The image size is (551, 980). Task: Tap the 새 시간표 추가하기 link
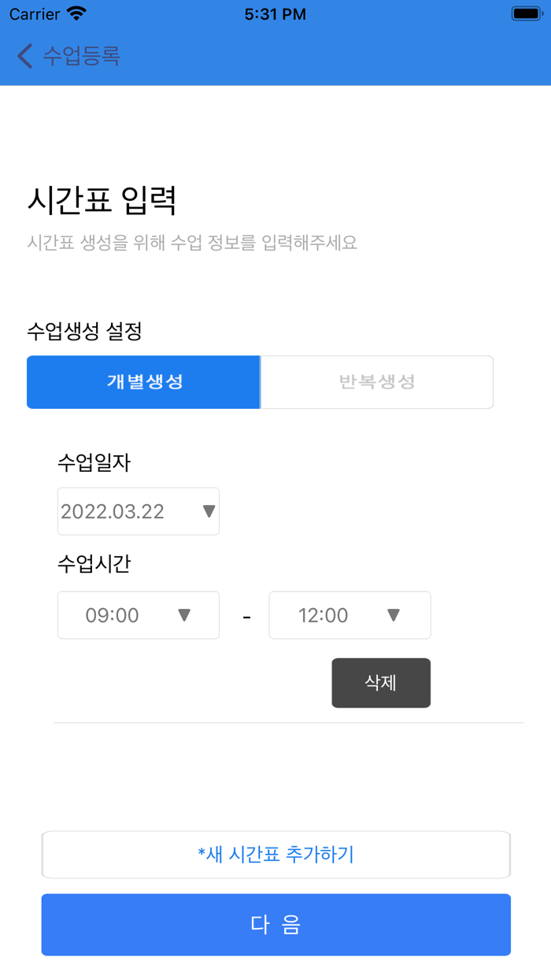(275, 854)
